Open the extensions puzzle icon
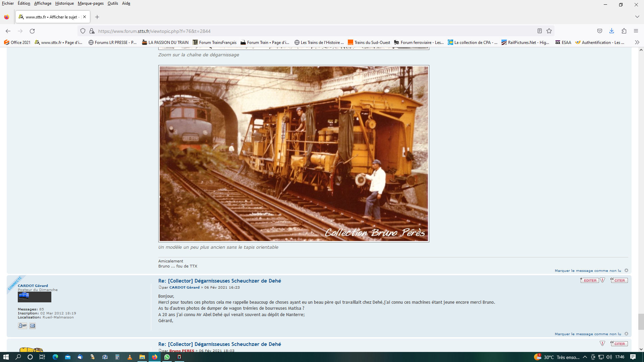The width and height of the screenshot is (644, 362). pyautogui.click(x=624, y=31)
